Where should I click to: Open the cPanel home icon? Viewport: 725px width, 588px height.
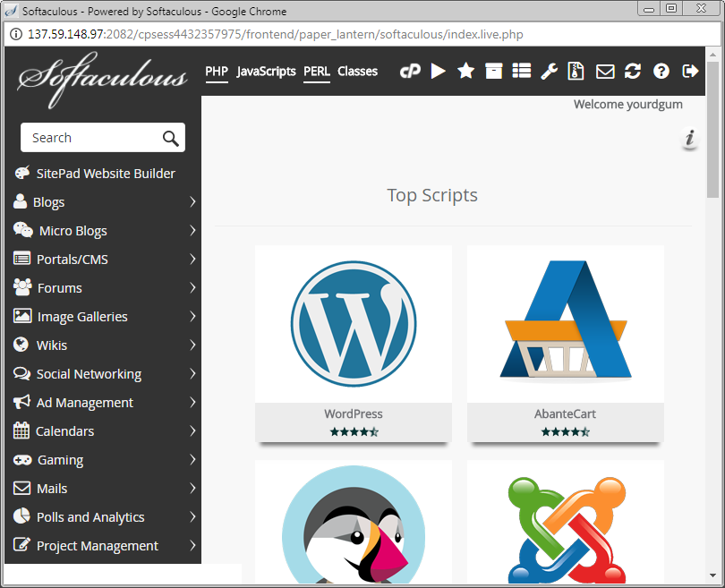pyautogui.click(x=410, y=72)
